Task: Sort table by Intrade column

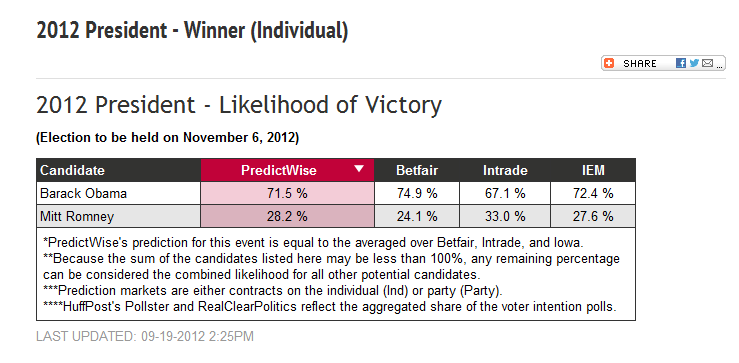Action: 505,170
